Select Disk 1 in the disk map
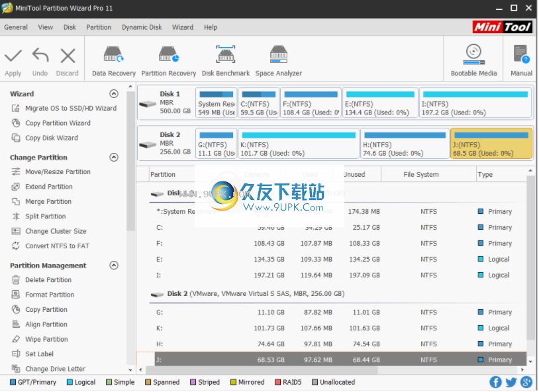539x392 pixels. [166, 103]
